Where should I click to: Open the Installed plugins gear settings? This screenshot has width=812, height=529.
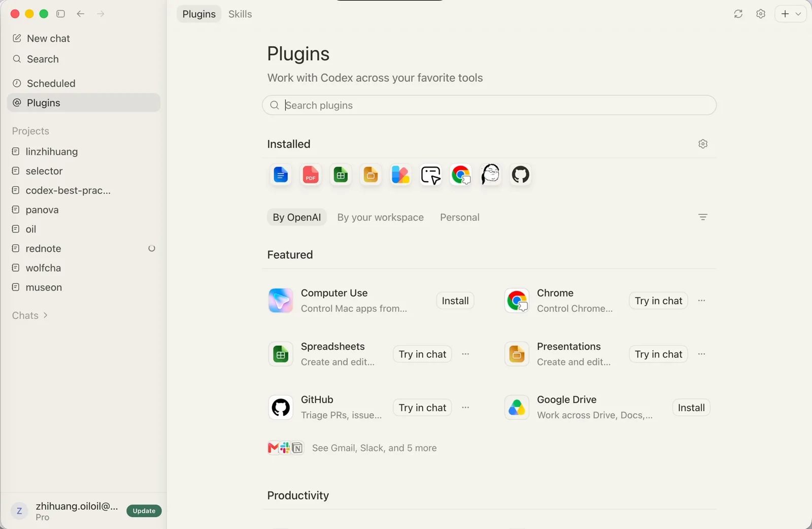[703, 144]
